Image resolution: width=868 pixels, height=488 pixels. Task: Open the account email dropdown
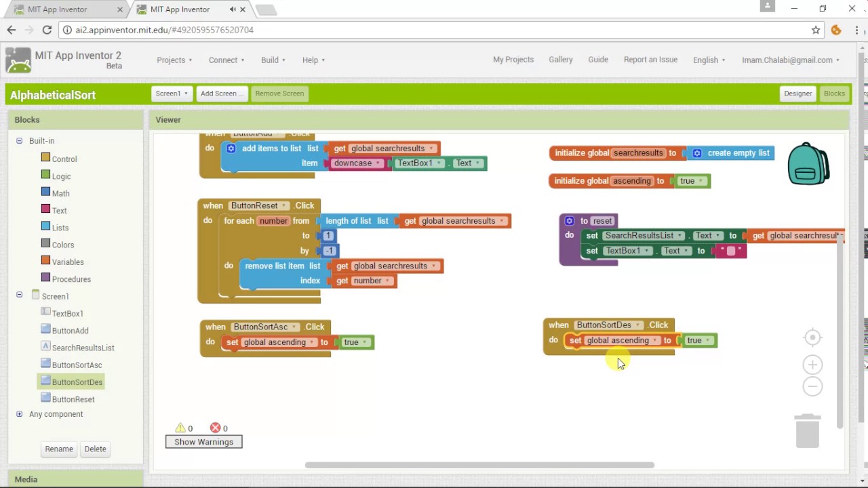(x=791, y=60)
